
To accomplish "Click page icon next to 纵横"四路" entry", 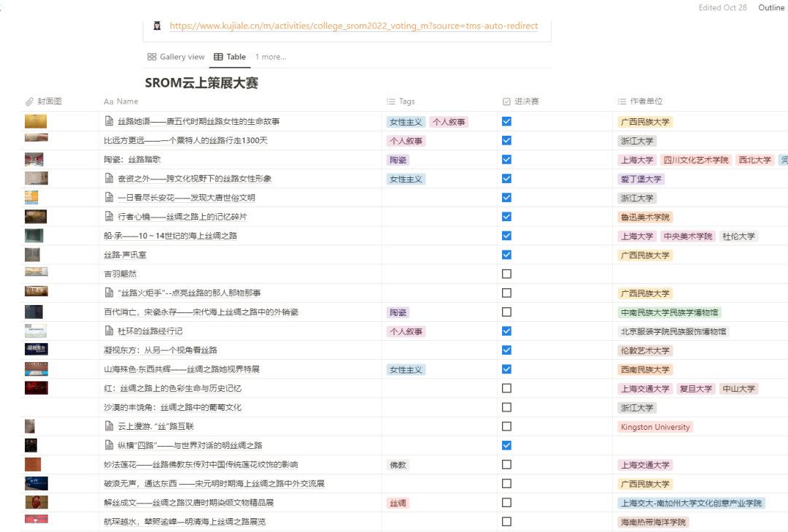I will click(x=109, y=445).
